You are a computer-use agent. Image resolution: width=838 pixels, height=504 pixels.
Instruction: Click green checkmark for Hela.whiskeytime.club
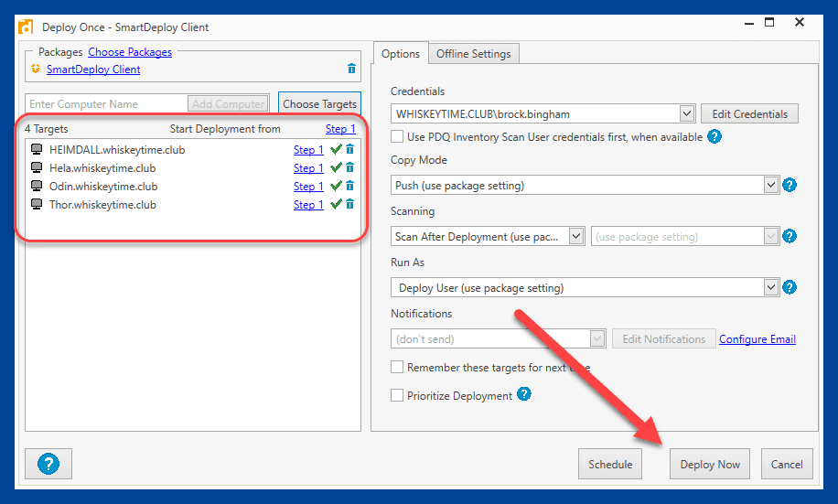(x=336, y=167)
